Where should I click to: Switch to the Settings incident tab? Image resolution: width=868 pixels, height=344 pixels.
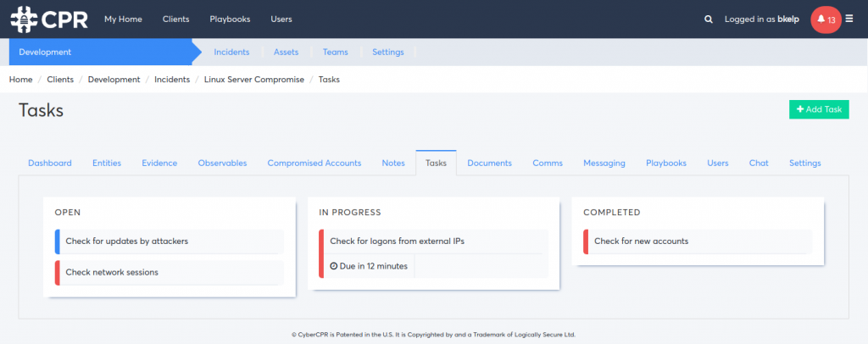pyautogui.click(x=805, y=164)
